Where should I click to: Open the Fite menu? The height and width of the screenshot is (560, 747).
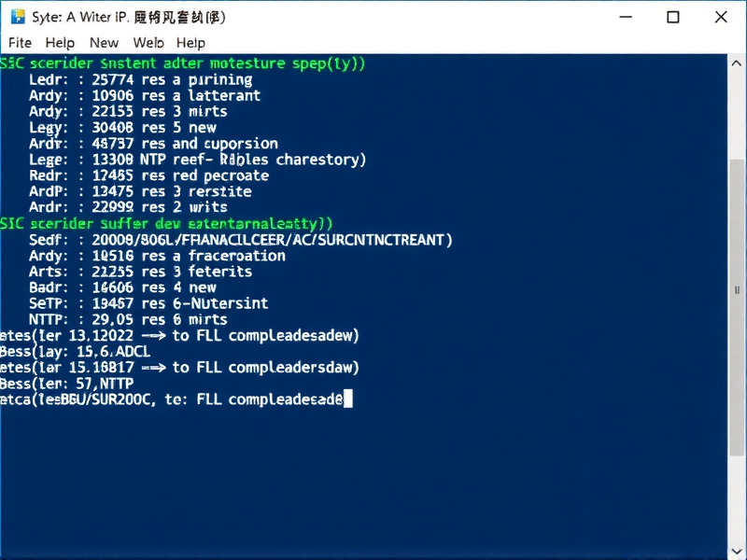[x=20, y=43]
